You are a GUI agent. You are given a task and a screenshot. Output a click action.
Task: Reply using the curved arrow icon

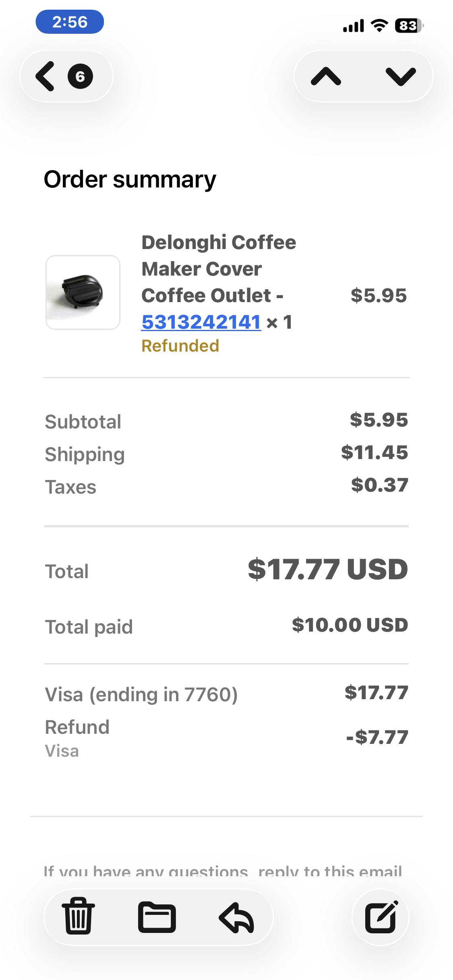[236, 918]
